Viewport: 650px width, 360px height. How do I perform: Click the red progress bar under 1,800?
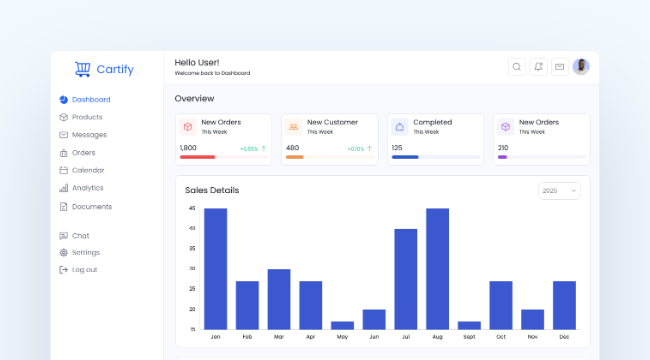(x=197, y=157)
